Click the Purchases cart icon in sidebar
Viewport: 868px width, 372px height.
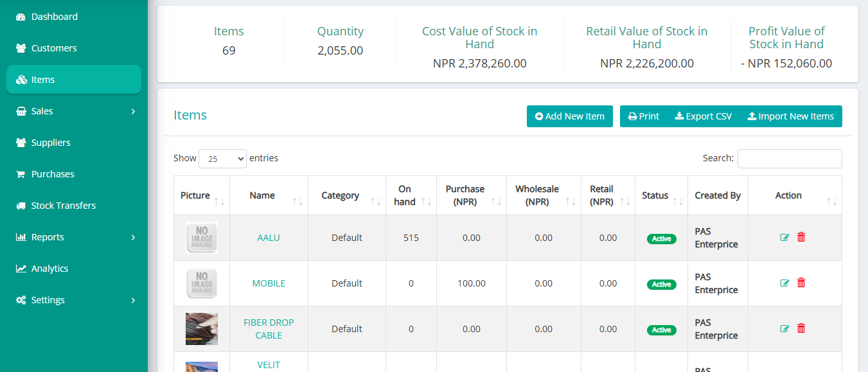tap(21, 173)
